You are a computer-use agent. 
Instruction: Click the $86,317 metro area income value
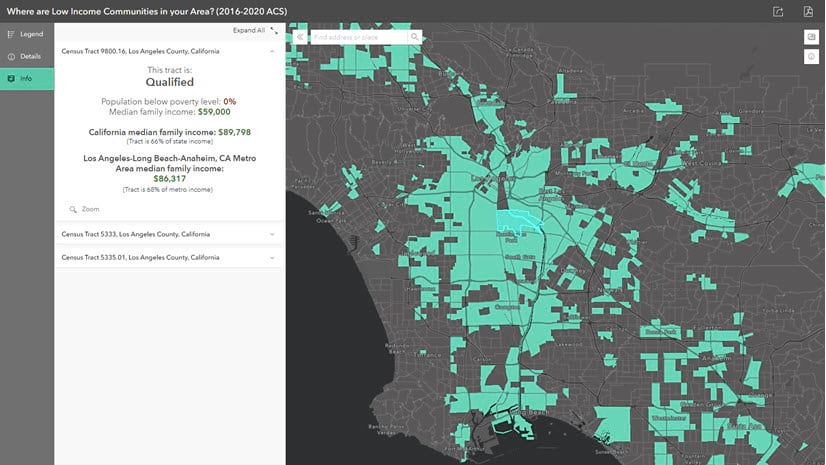(170, 179)
